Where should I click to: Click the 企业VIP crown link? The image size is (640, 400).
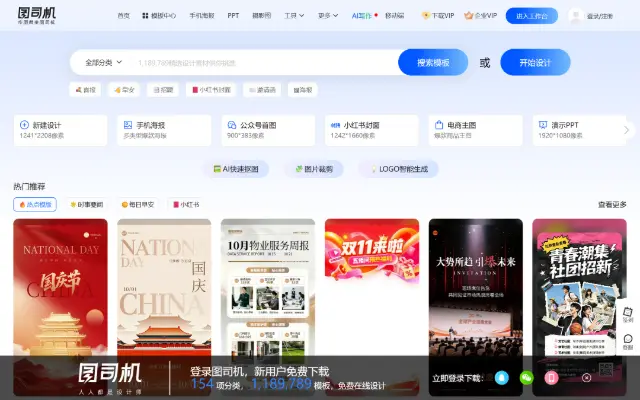tap(480, 16)
